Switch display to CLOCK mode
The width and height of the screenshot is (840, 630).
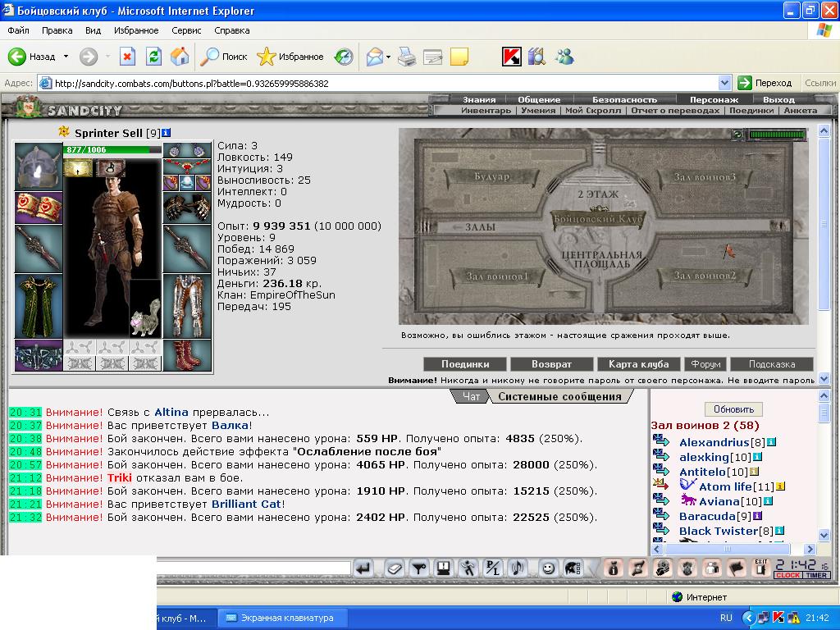click(x=787, y=575)
